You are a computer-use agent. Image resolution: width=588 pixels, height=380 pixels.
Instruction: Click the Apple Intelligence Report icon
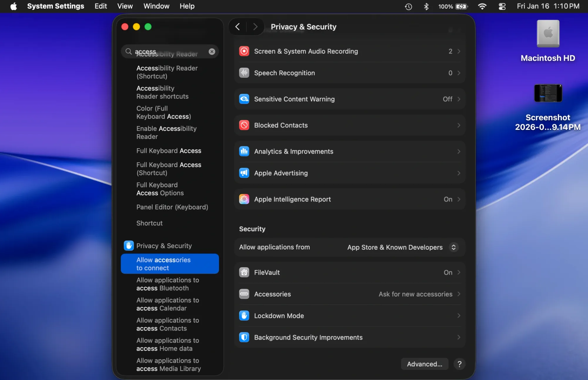click(244, 199)
